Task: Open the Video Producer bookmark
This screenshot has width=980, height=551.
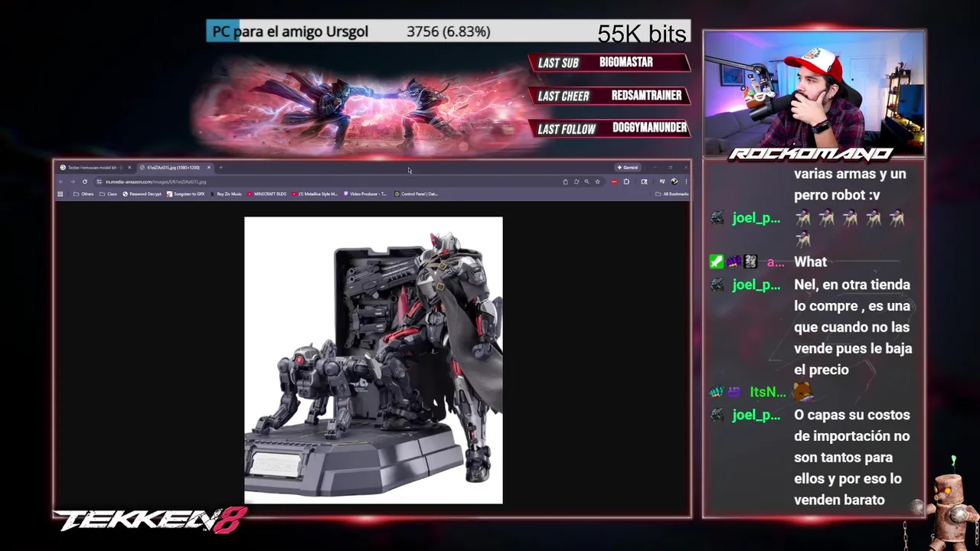Action: tap(366, 194)
